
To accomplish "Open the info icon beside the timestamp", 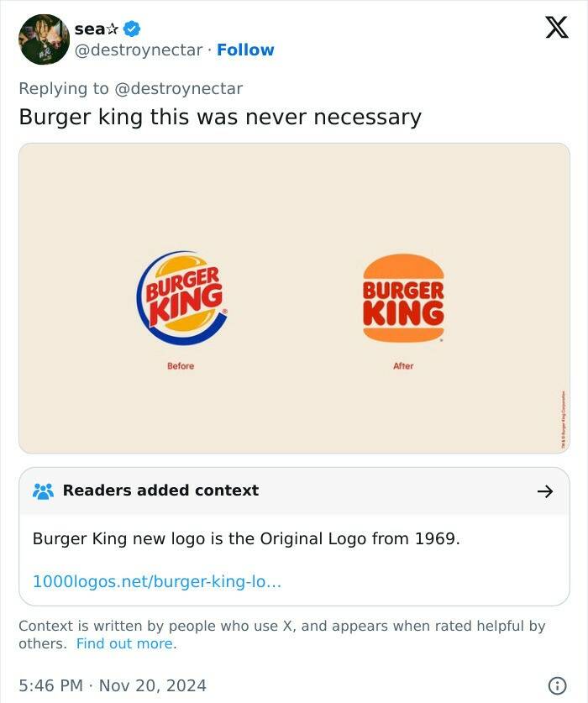I will (556, 685).
